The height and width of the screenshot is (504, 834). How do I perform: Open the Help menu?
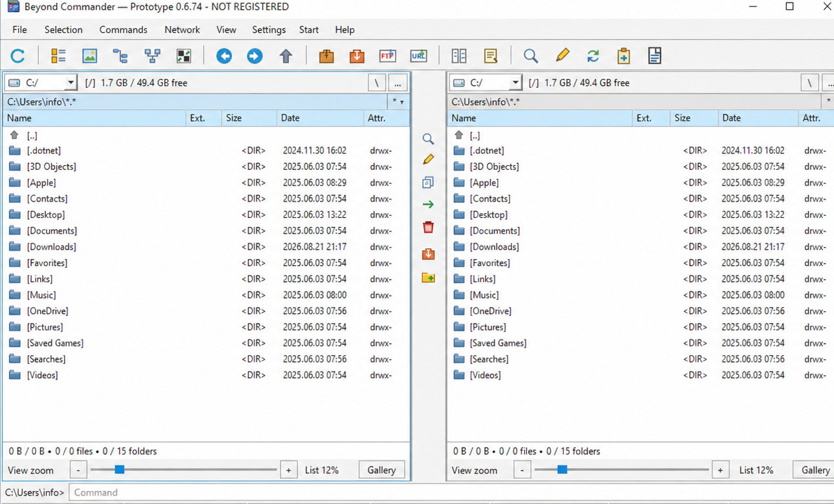pos(345,30)
